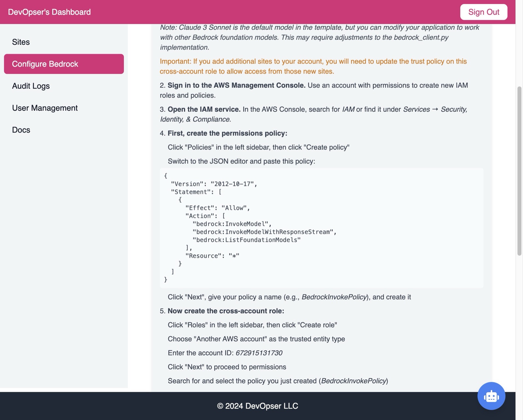
Task: Click "Choose Another AWS account" instruction line
Action: 256,339
